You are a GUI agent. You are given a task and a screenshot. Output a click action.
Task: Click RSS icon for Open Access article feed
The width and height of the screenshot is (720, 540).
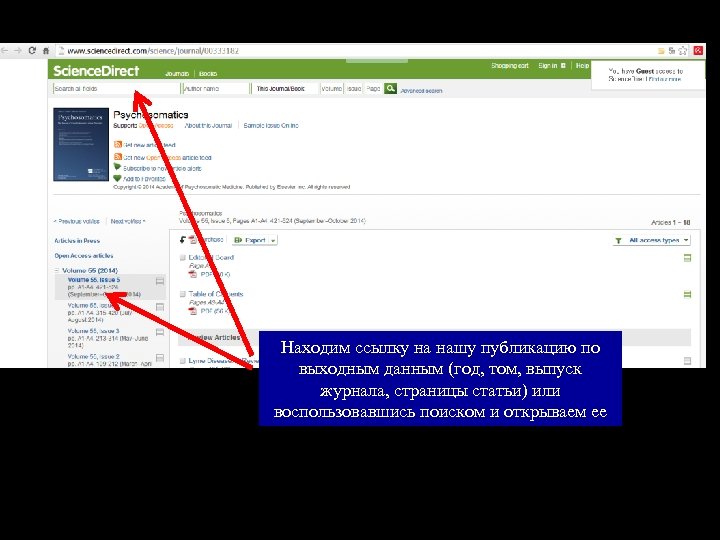point(118,157)
